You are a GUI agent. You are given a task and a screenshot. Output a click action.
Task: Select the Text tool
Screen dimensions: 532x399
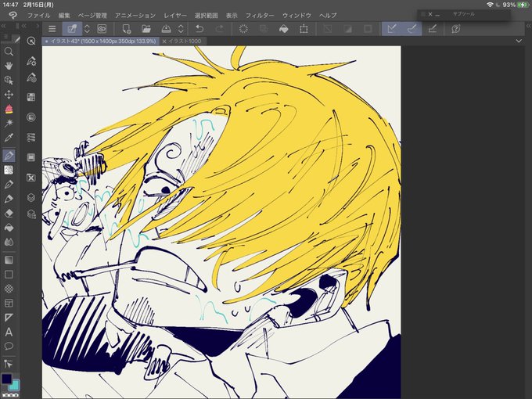point(9,332)
